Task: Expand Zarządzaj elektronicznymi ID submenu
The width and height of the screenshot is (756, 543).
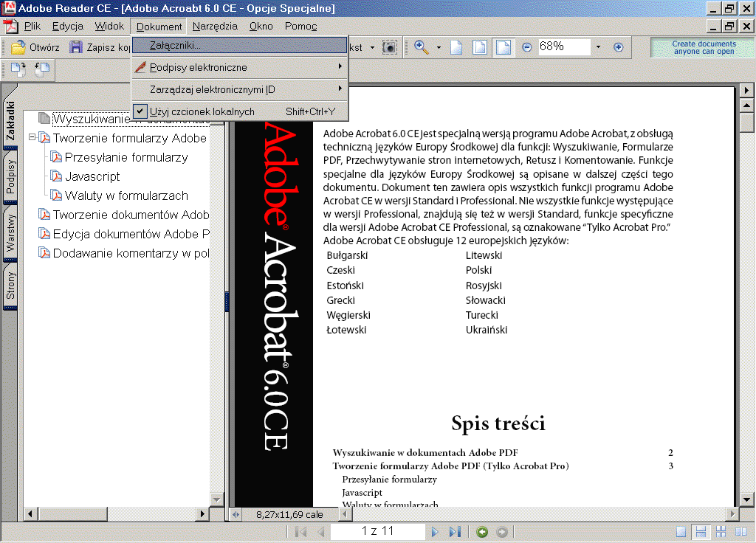Action: point(240,89)
